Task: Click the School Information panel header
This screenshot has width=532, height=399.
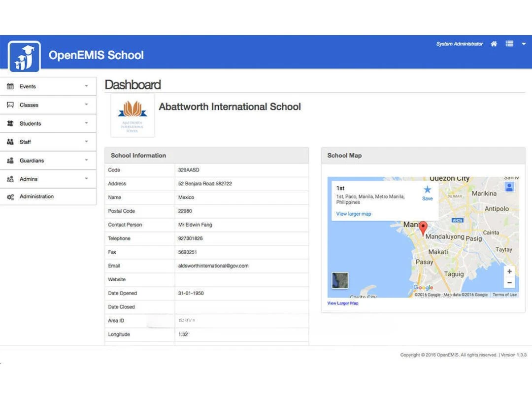Action: [206, 155]
